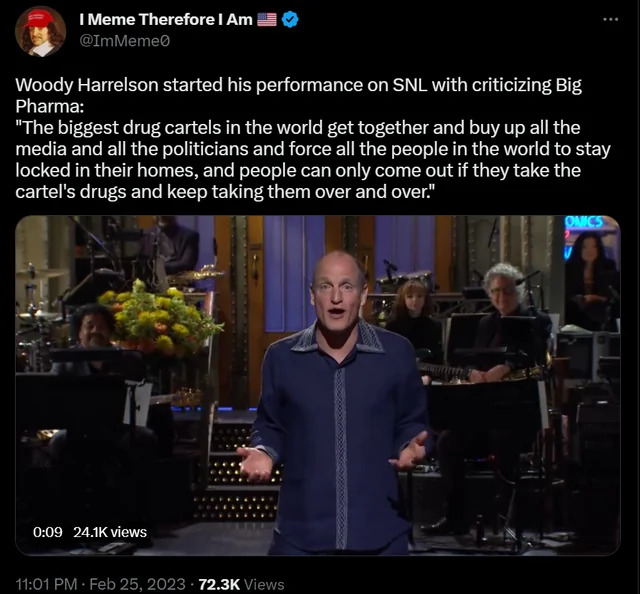Click the tweet's quoted text paragraph
Image resolution: width=640 pixels, height=594 pixels.
[x=313, y=160]
